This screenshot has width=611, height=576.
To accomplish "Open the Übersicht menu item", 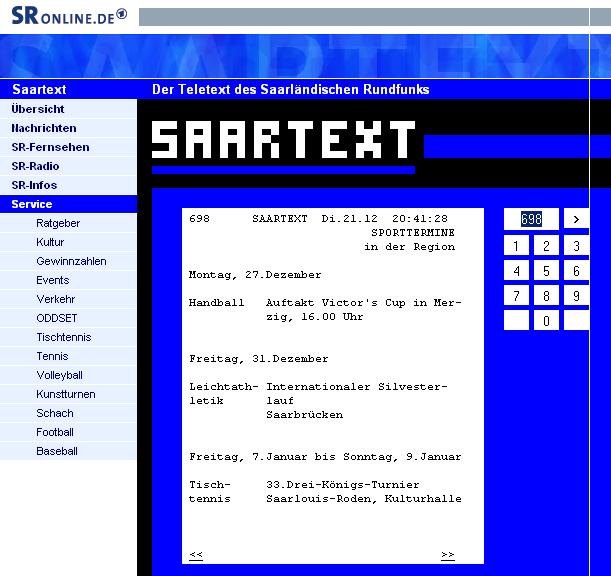I will tap(38, 109).
